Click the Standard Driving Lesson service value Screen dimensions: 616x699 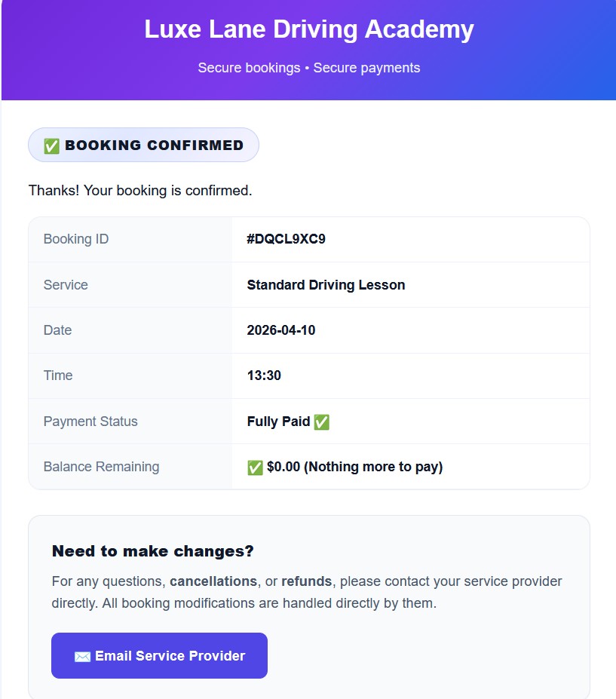[x=326, y=284]
